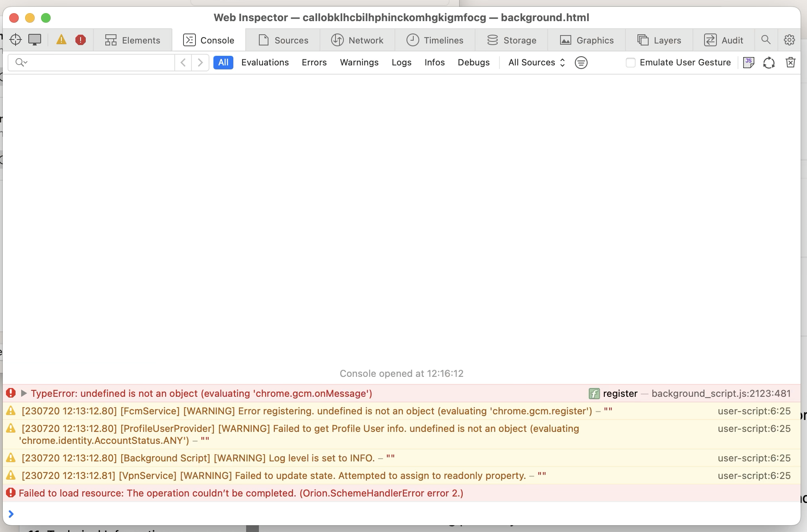Clear console with the trash icon

tap(790, 63)
